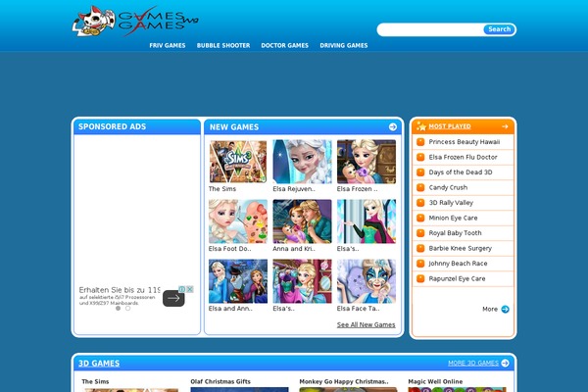Click the 3D Games heading link

99,364
